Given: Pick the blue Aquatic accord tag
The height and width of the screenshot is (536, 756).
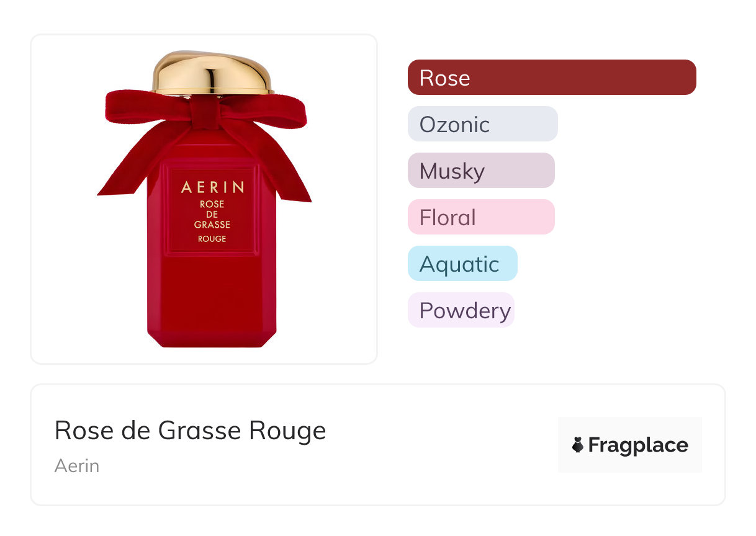Looking at the screenshot, I should (462, 264).
